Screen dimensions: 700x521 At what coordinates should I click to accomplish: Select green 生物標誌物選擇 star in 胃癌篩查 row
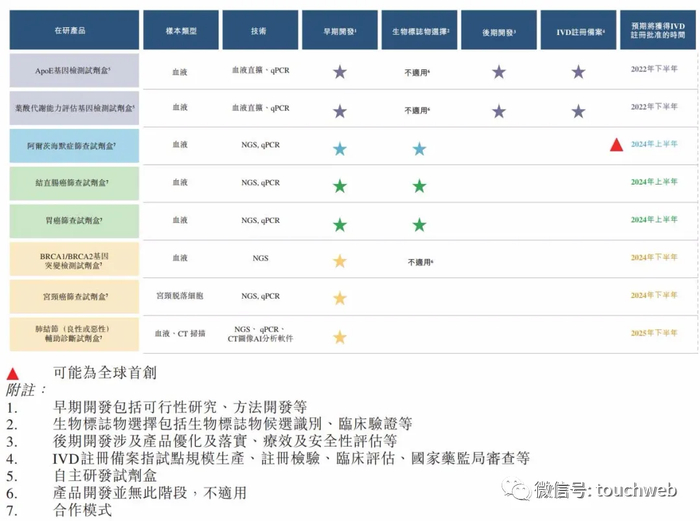(x=419, y=225)
